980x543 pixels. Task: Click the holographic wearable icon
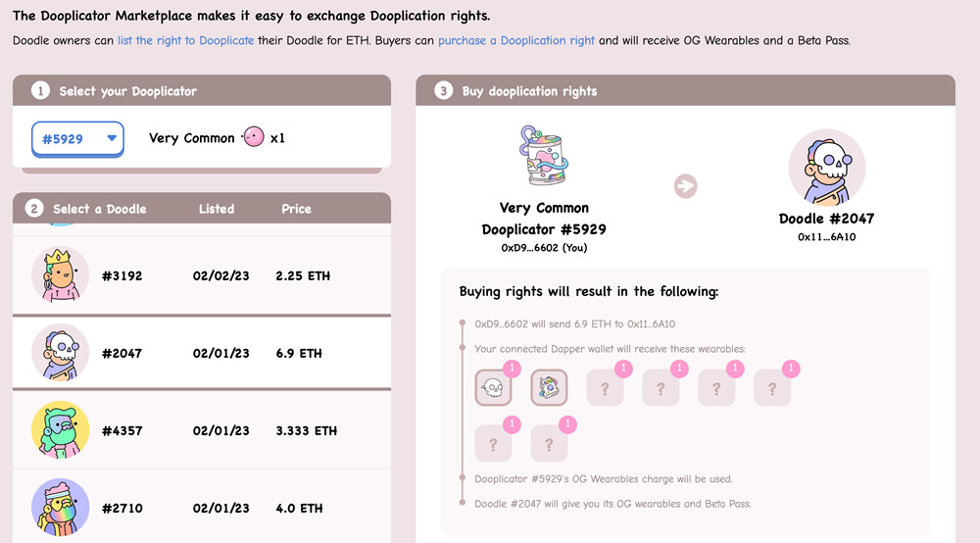[x=549, y=387]
